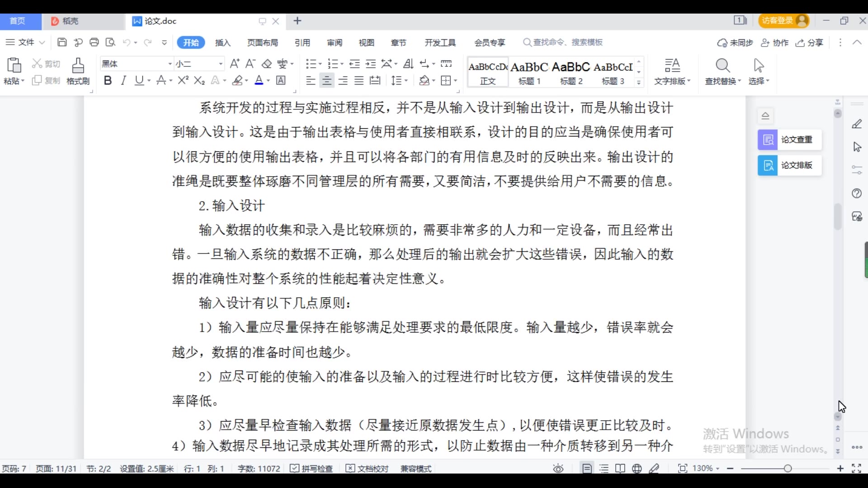Click the superscript X² icon

pyautogui.click(x=183, y=80)
